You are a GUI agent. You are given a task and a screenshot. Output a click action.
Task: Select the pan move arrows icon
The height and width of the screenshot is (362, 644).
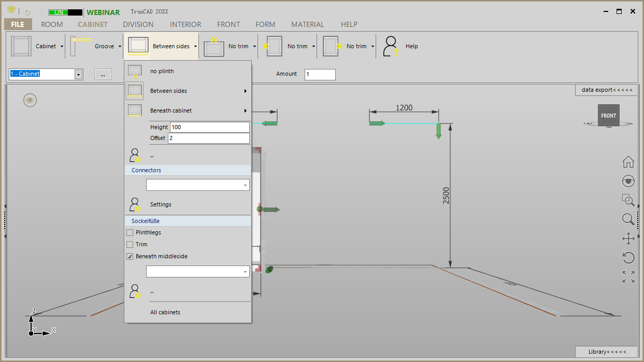[628, 239]
